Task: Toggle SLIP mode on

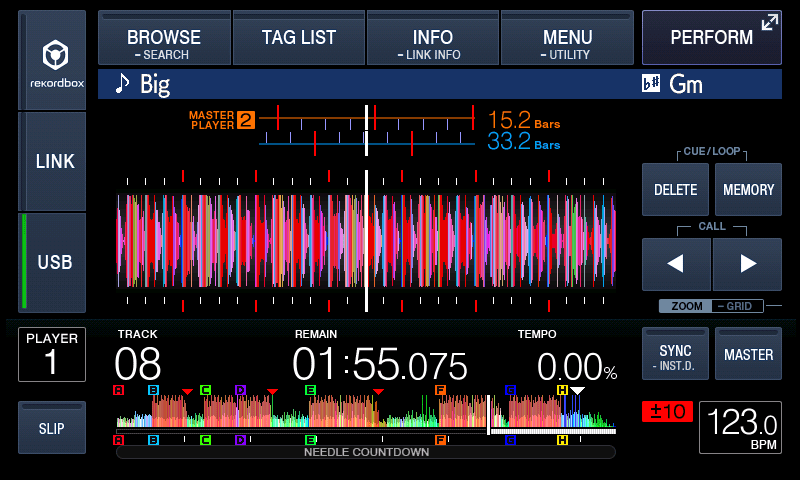Action: coord(52,427)
